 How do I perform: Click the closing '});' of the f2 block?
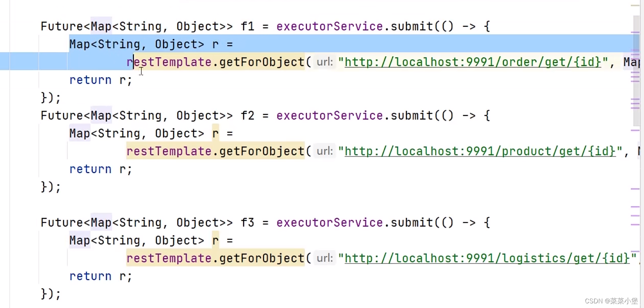51,187
